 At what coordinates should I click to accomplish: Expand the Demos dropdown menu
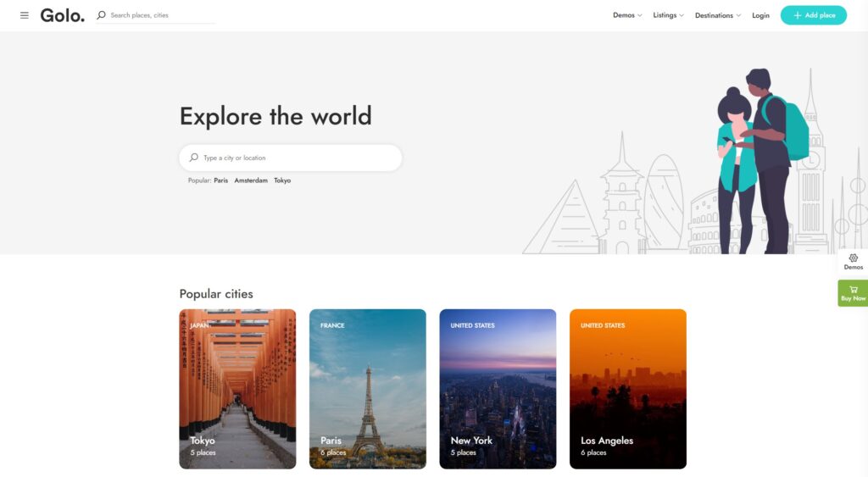627,15
